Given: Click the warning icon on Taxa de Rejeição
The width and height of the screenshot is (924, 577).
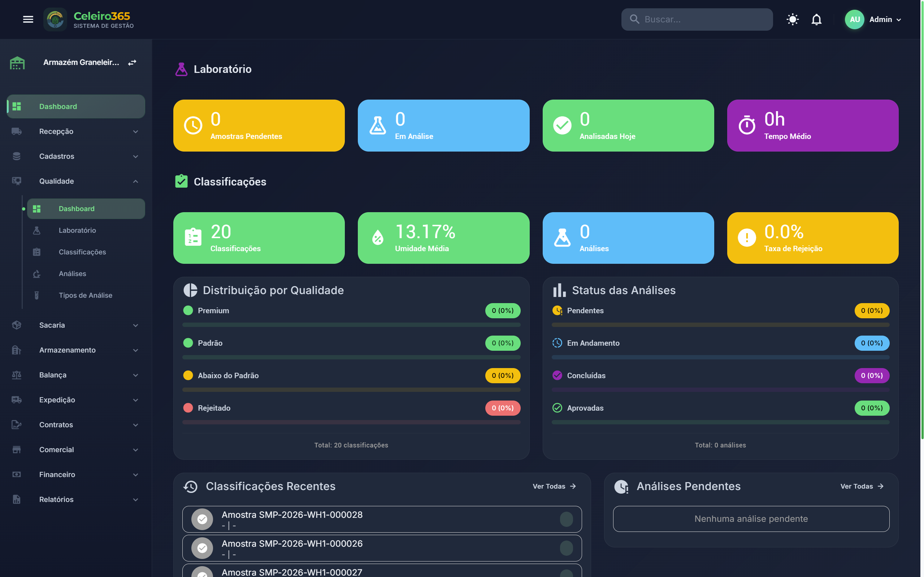Looking at the screenshot, I should click(x=746, y=238).
